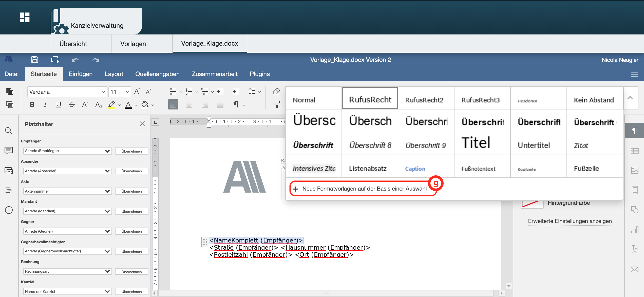Open chart settings in right sidebar

pyautogui.click(x=635, y=230)
